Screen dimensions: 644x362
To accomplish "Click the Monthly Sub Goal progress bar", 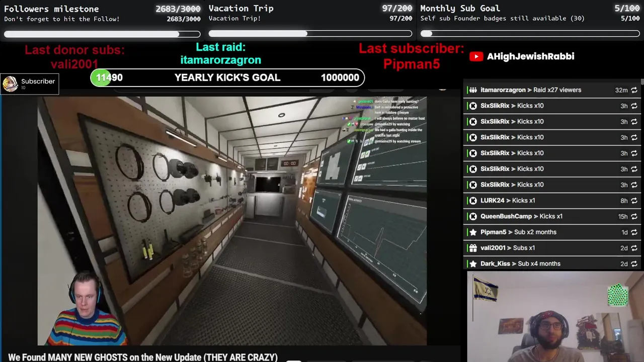I will (530, 34).
